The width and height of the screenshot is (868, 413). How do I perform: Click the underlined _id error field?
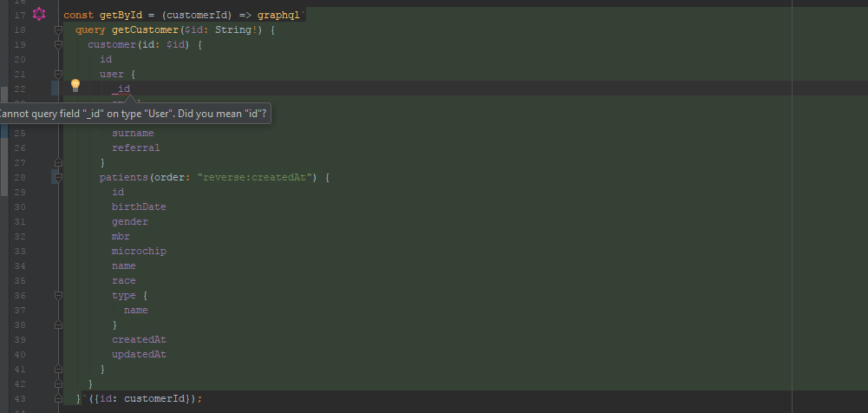point(124,88)
